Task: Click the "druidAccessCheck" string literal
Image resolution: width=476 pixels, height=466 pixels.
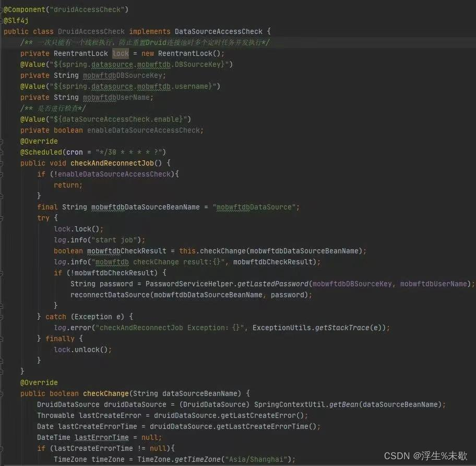Action: click(87, 10)
